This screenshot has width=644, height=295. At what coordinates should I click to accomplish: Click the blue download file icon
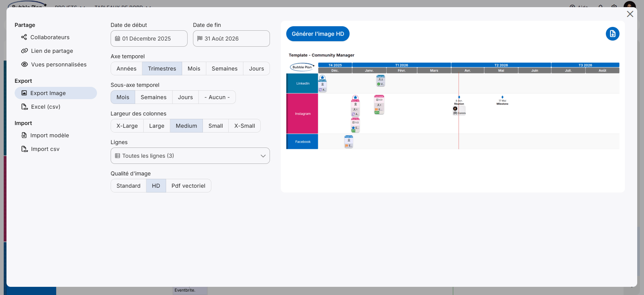tap(612, 34)
